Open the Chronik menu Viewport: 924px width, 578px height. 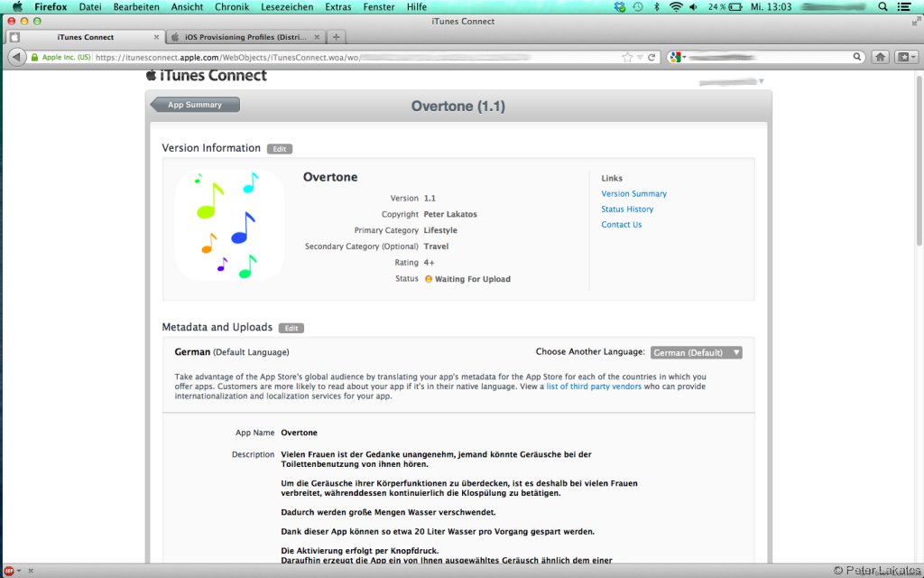point(232,7)
